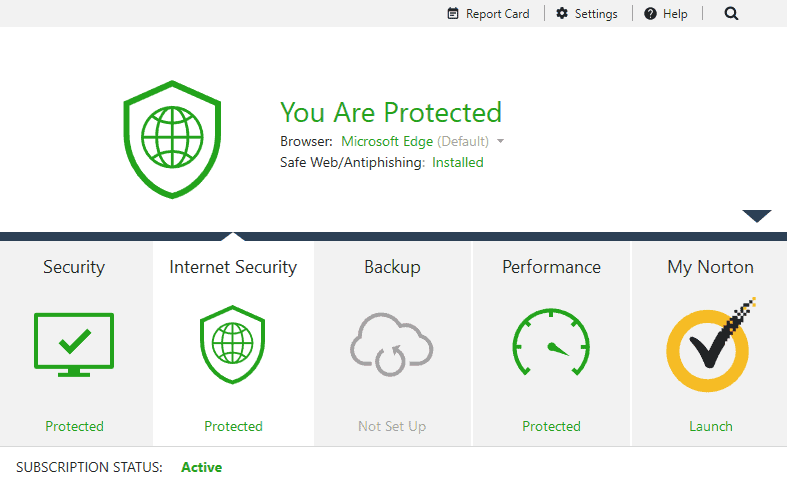Click the Internet Security shield globe icon
Viewport: 787px width, 483px height.
[232, 344]
